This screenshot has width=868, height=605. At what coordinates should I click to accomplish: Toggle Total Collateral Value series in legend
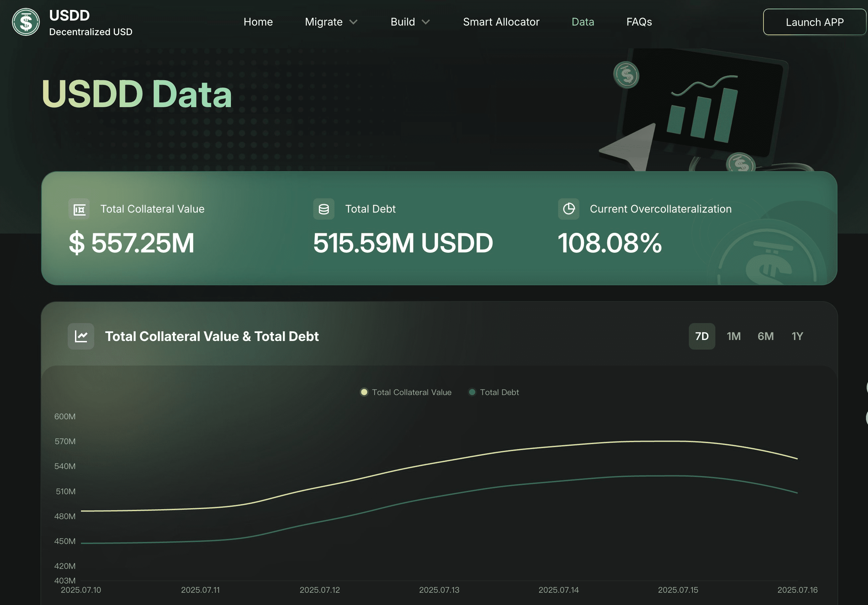point(406,392)
